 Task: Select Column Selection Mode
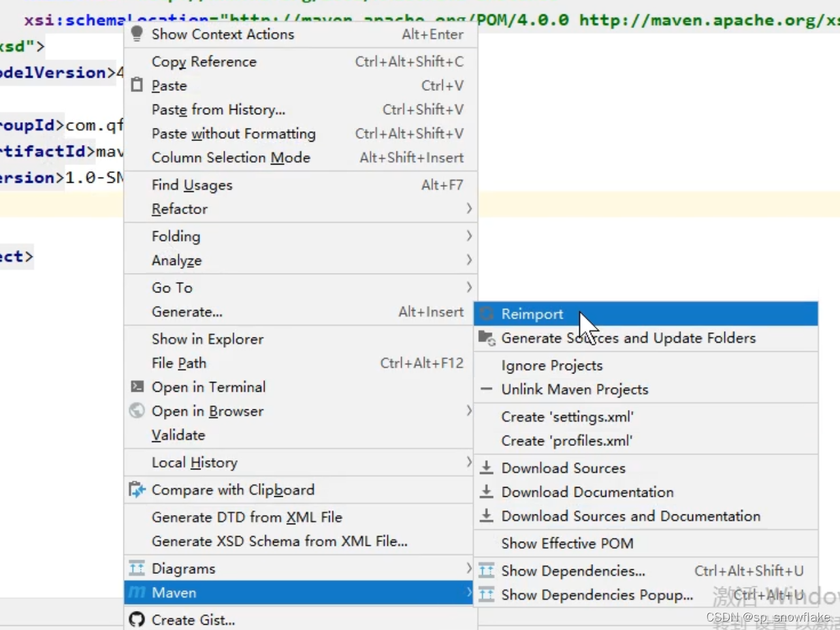pyautogui.click(x=300, y=157)
